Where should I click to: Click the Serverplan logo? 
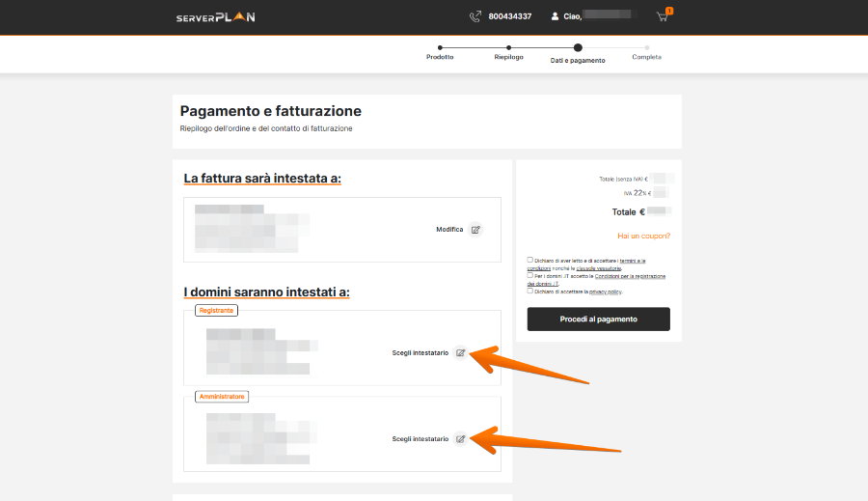(215, 16)
